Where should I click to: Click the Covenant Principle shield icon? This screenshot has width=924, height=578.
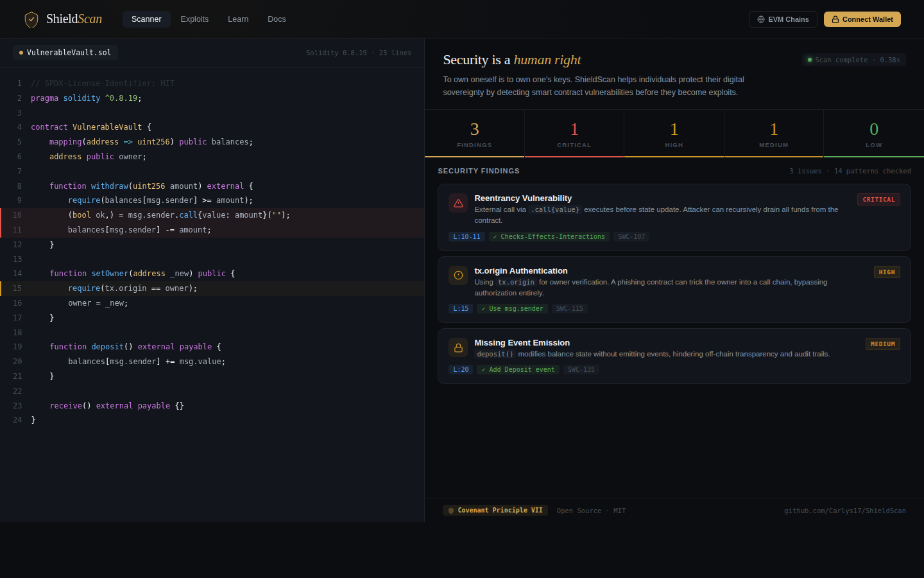click(x=451, y=511)
